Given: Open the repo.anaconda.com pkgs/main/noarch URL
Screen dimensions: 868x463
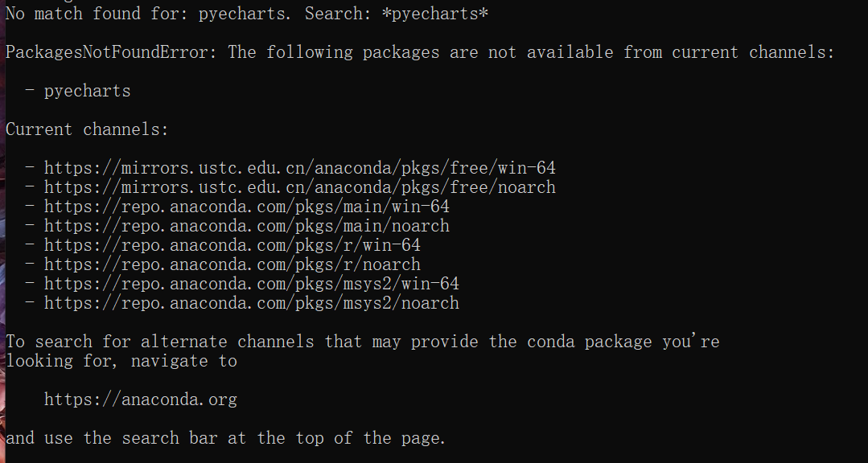Looking at the screenshot, I should [x=246, y=226].
